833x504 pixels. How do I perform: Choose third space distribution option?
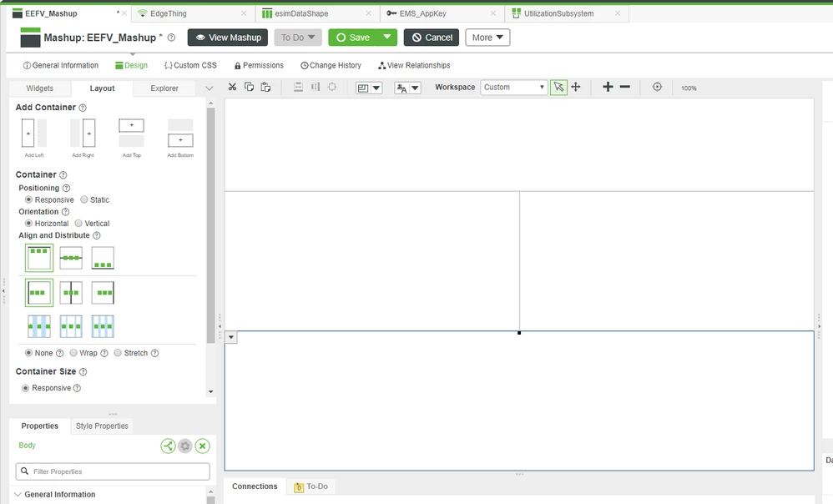(103, 326)
